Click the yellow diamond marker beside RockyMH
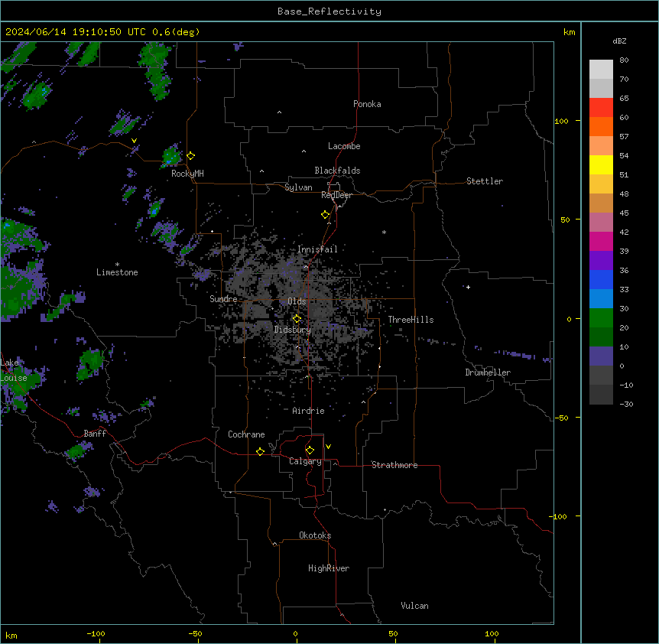Screen dimensions: 659x644 tap(191, 155)
